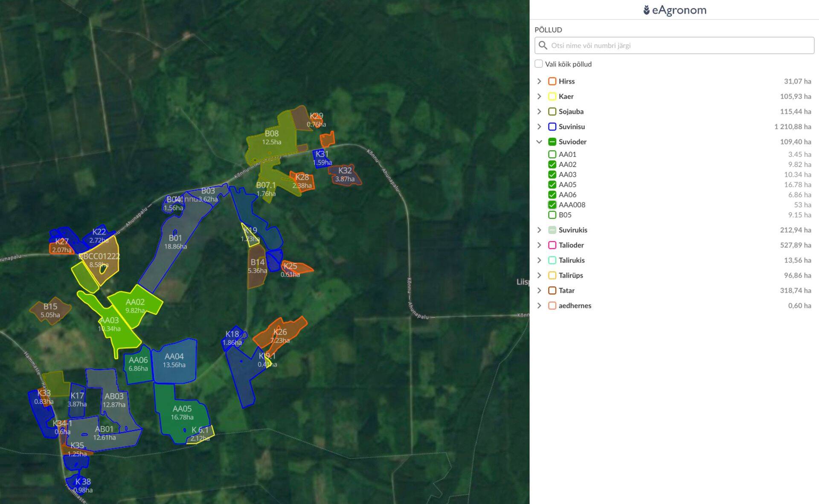
Task: Click the Talioder crop label
Action: click(571, 245)
